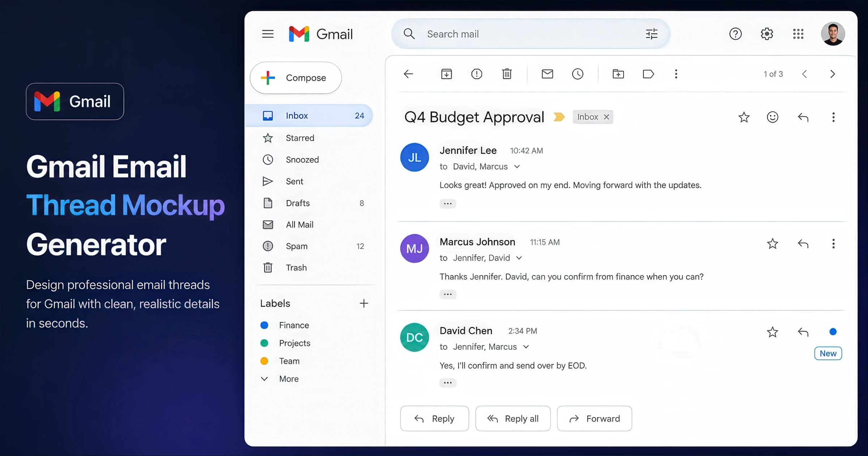Open the Drafts folder
The image size is (868, 456).
309,203
